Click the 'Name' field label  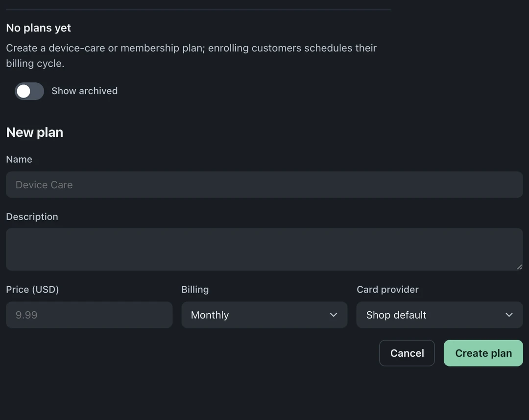[19, 159]
